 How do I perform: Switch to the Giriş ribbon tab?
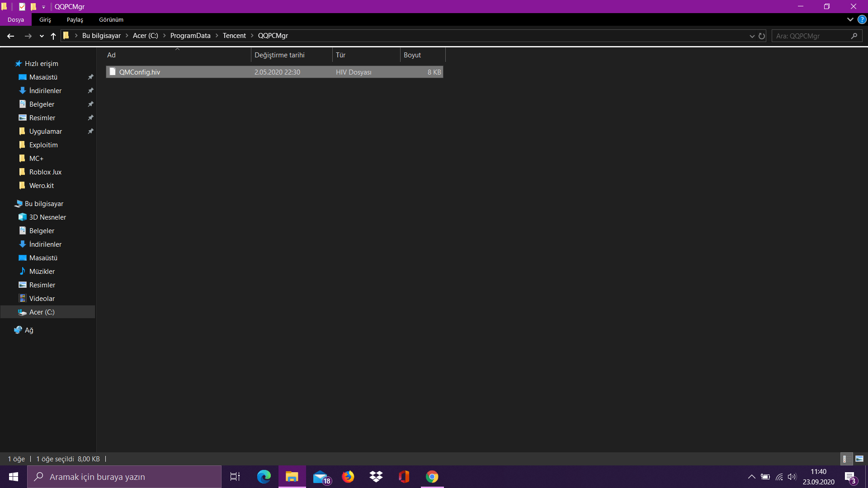click(45, 19)
